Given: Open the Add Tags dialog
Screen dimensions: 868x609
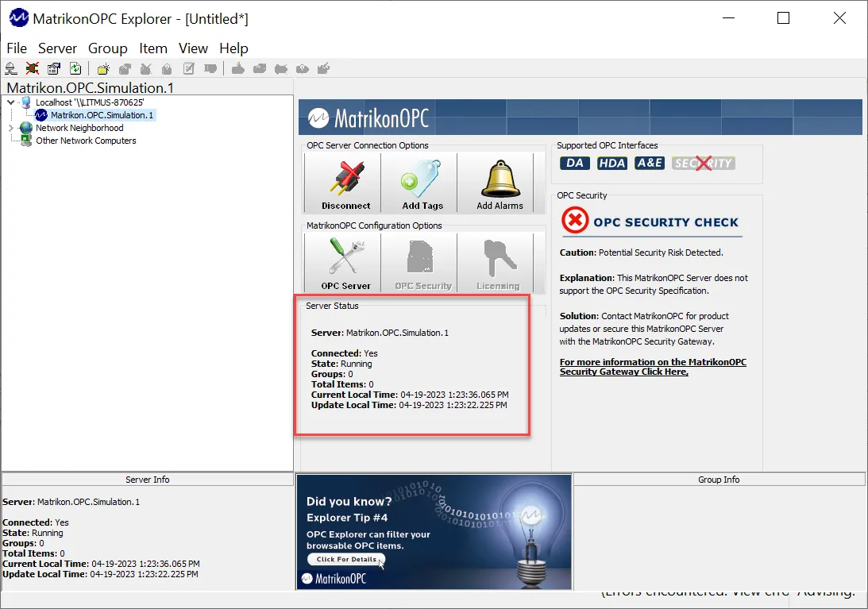Looking at the screenshot, I should pos(420,182).
